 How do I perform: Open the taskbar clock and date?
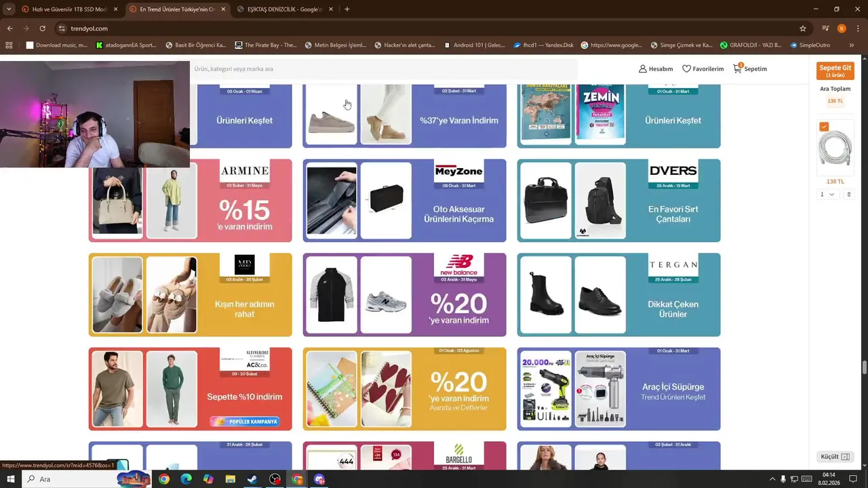click(x=829, y=479)
